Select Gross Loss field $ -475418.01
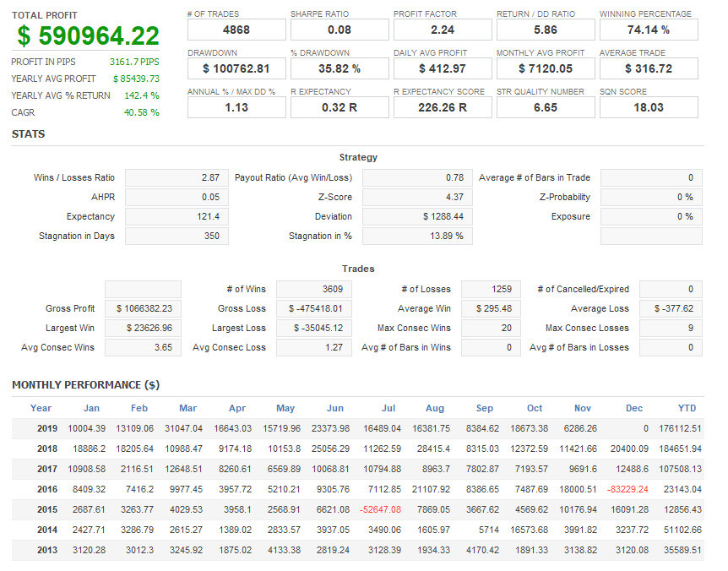 tap(314, 308)
